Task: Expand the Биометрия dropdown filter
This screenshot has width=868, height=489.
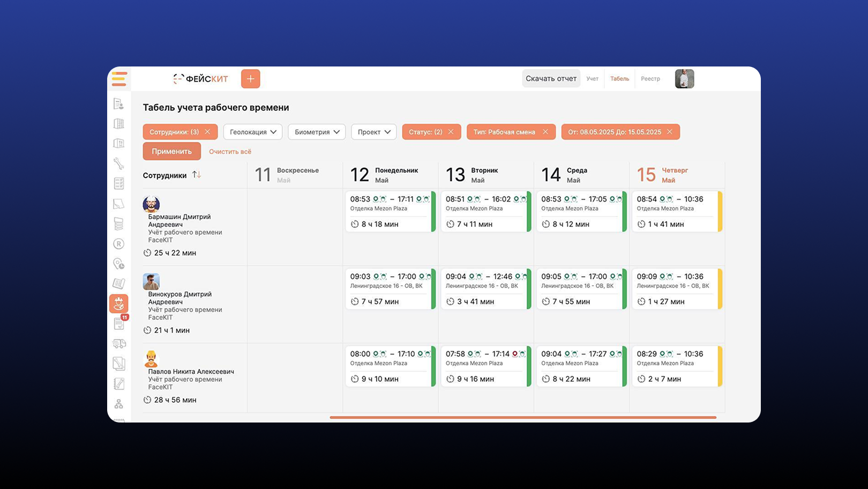Action: (x=317, y=132)
